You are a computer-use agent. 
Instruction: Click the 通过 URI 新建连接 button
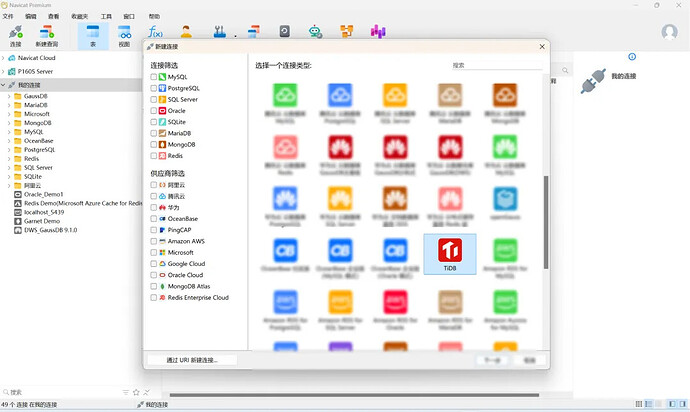(192, 360)
